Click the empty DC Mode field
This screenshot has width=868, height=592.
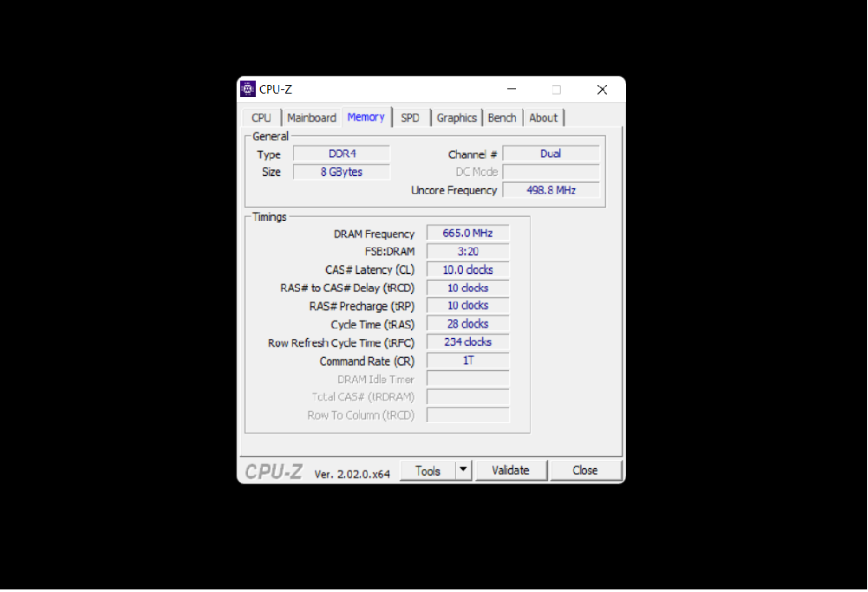[x=551, y=172]
